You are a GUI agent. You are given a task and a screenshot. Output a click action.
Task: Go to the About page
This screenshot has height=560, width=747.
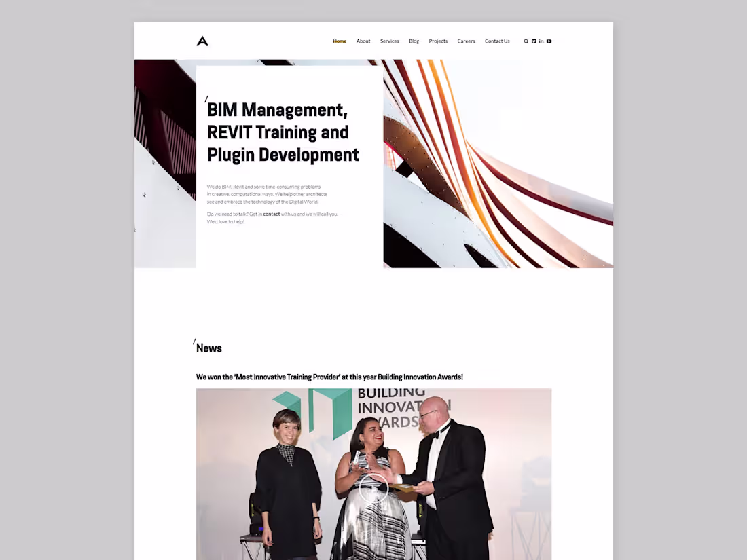(x=363, y=41)
